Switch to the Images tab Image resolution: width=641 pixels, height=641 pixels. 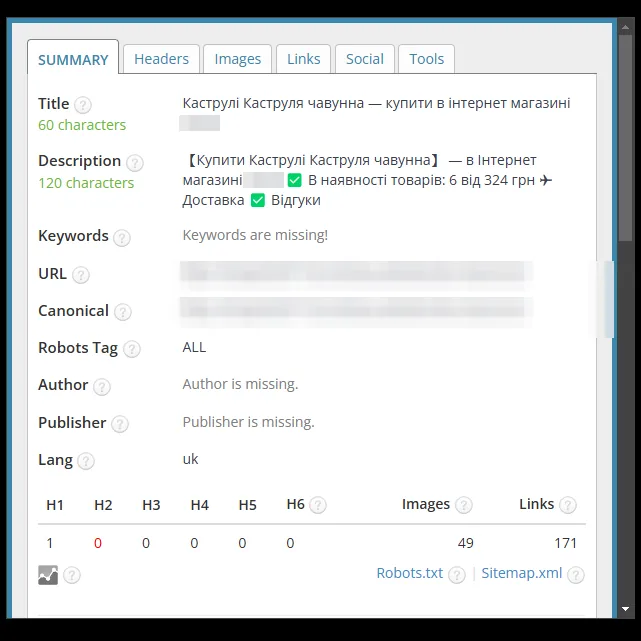[x=238, y=59]
